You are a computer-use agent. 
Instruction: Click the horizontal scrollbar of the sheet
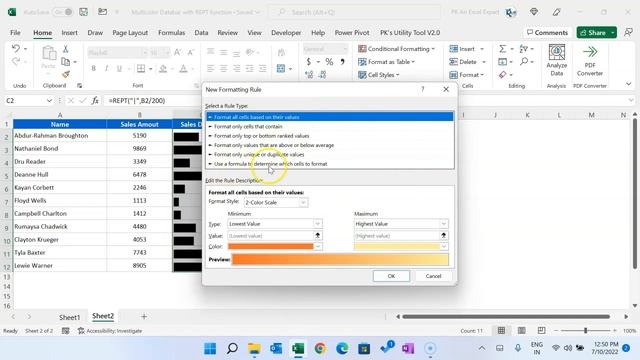click(x=506, y=316)
